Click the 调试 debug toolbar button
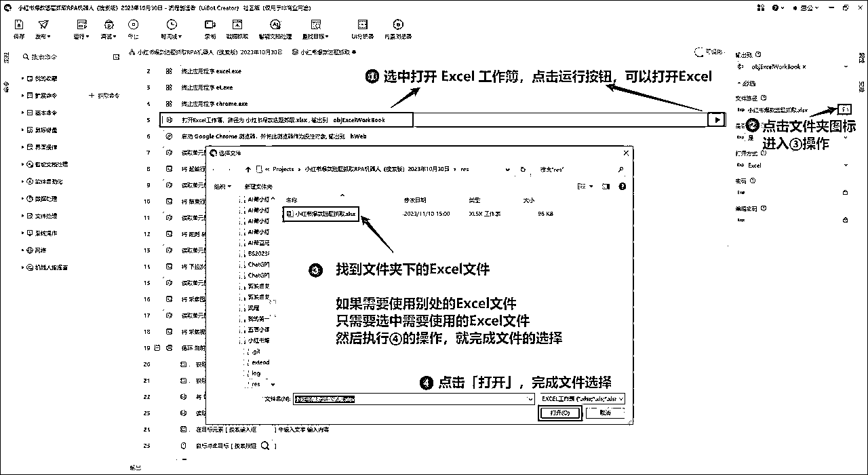The image size is (868, 475). 108,28
